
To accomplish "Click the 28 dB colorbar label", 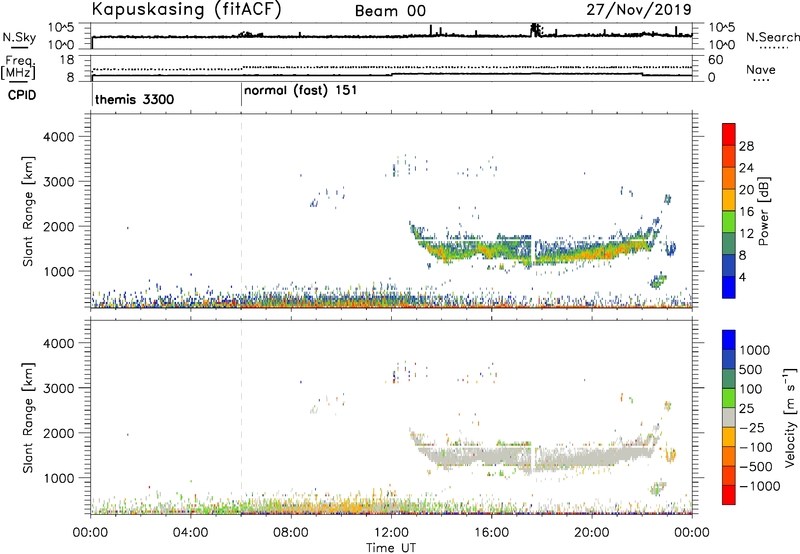I will pyautogui.click(x=746, y=146).
